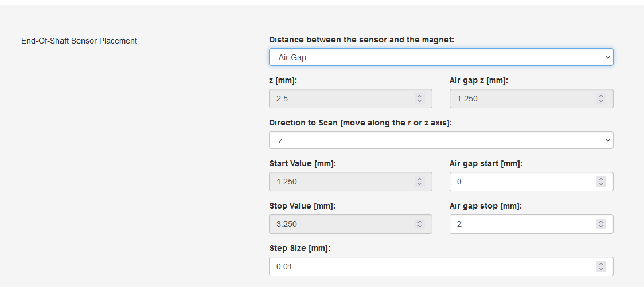Click the Stop Value stepper arrows
644x287 pixels.
[420, 224]
